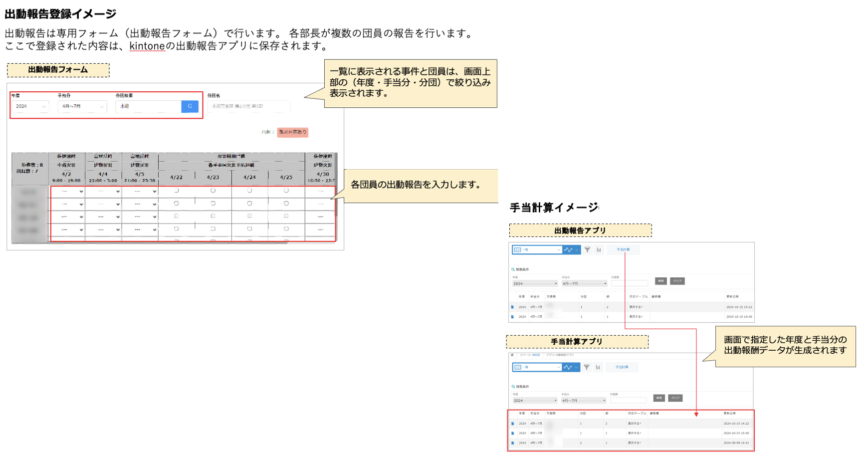Open the 一覧 view selector in 出動報告アプリ

coord(537,250)
